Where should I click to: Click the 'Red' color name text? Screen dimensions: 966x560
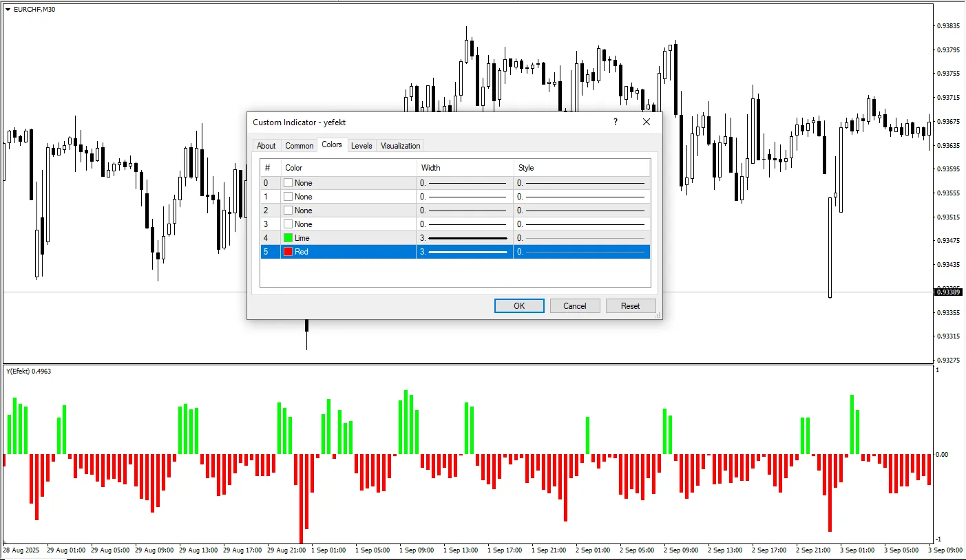[x=302, y=252]
